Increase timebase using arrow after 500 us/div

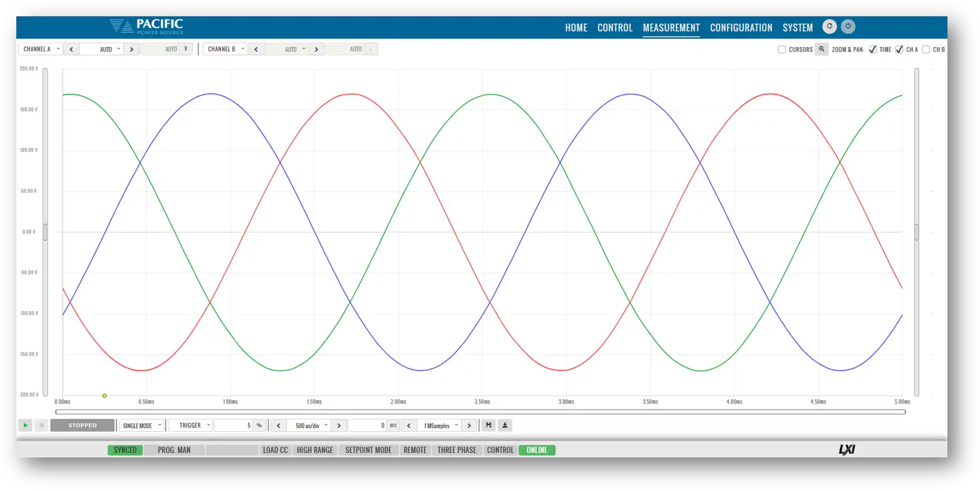(x=339, y=425)
